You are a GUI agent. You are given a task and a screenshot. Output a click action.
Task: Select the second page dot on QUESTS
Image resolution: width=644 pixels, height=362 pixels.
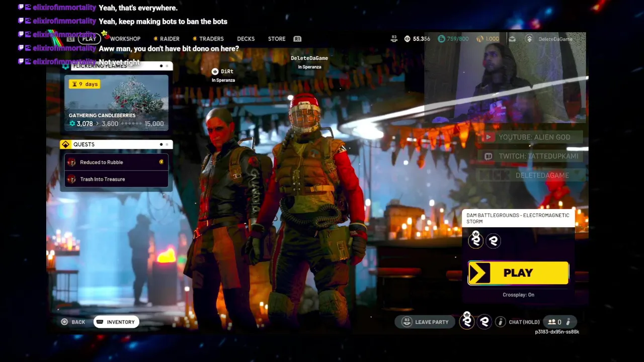[x=167, y=144]
